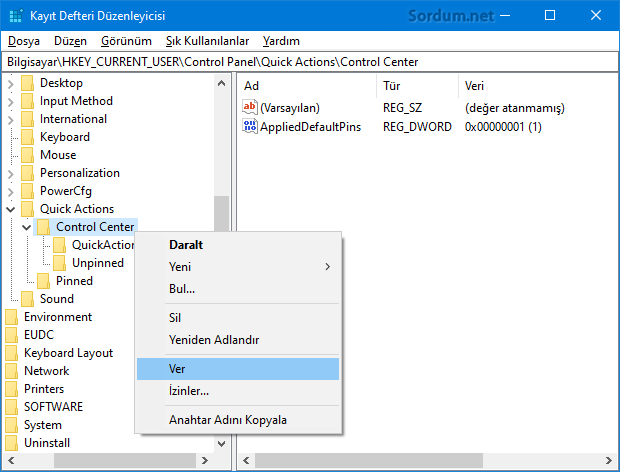
Task: Collapse the Quick Actions tree node
Action: point(11,210)
